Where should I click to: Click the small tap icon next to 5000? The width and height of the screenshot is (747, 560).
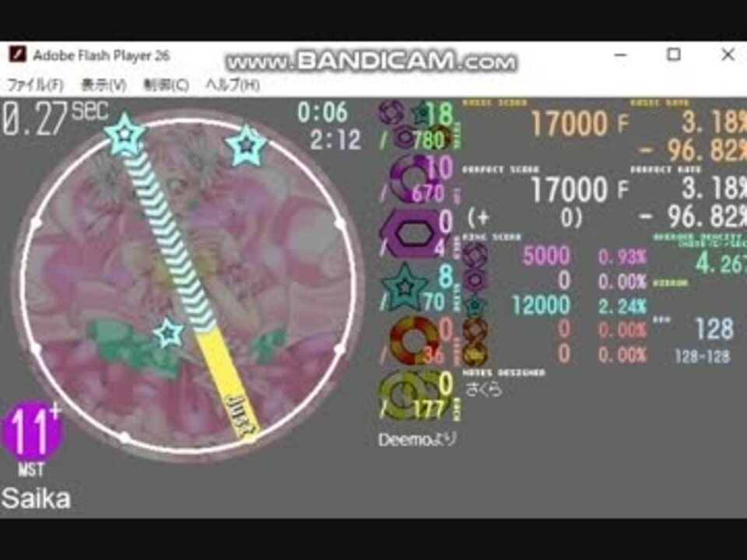pyautogui.click(x=475, y=255)
